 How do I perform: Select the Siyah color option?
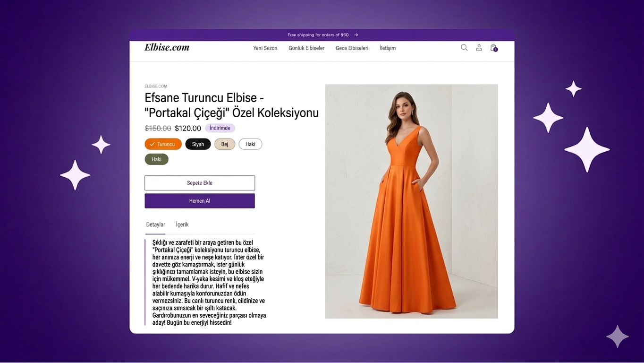198,144
